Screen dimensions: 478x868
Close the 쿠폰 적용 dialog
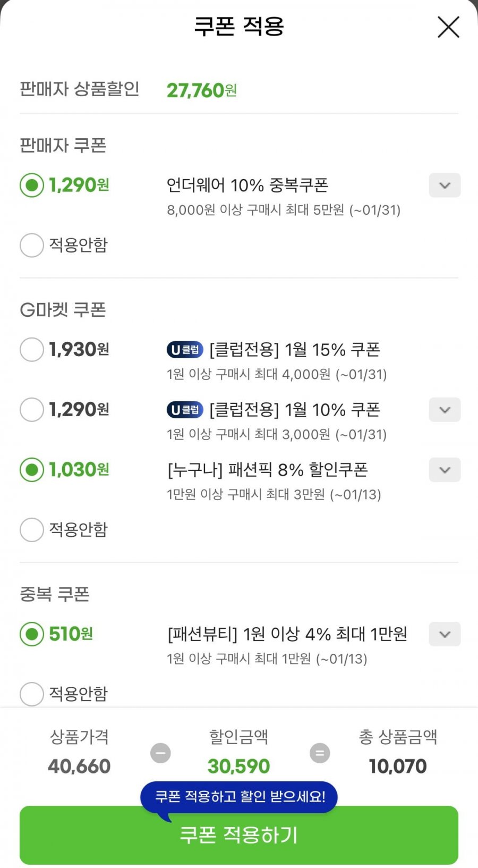[x=448, y=27]
